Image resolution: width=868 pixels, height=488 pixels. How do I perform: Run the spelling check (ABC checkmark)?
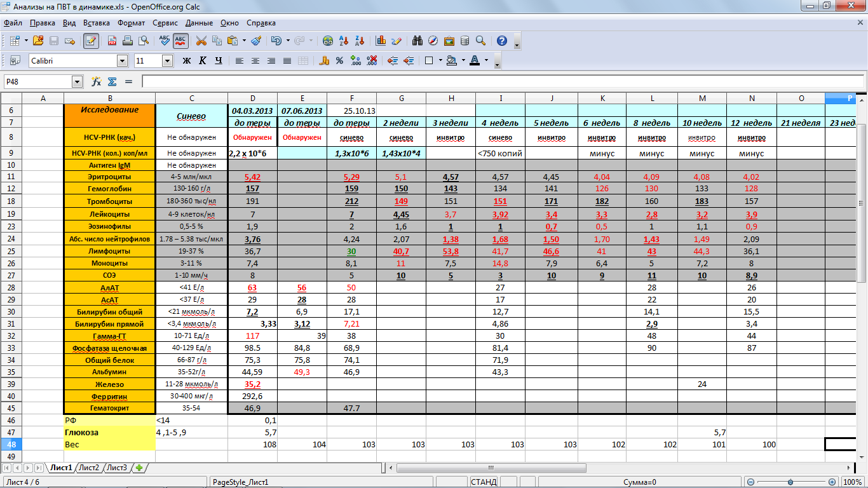pyautogui.click(x=165, y=41)
